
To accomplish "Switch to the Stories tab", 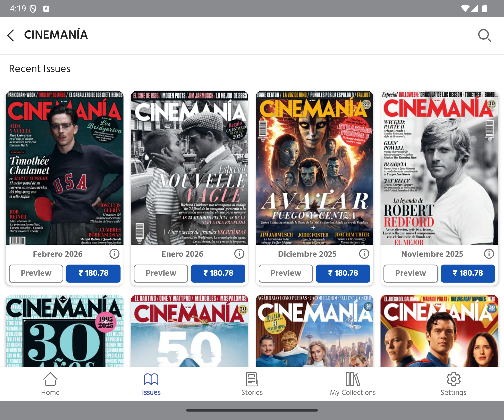I will pos(252,383).
